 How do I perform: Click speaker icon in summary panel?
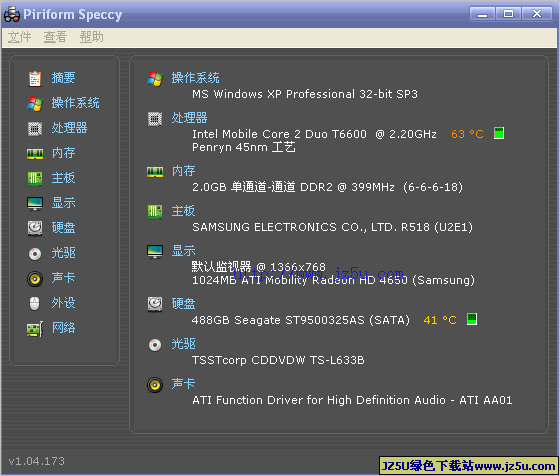click(x=155, y=385)
